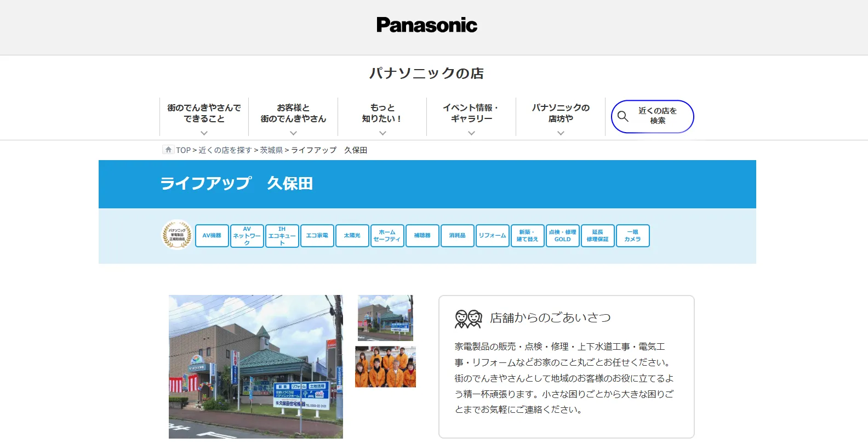This screenshot has width=868, height=443.
Task: Expand the お客様と街のでんきやさん menu
Action: pyautogui.click(x=293, y=116)
